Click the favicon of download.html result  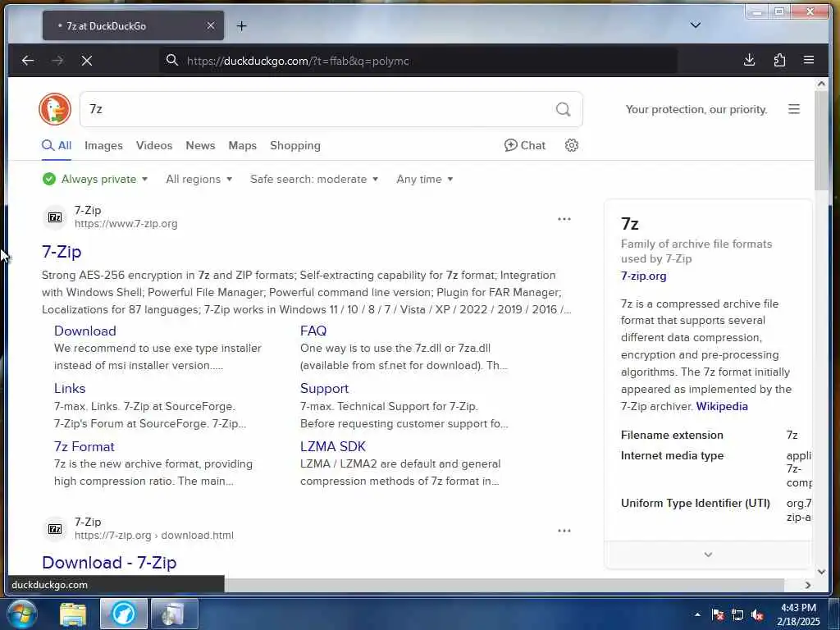[55, 529]
